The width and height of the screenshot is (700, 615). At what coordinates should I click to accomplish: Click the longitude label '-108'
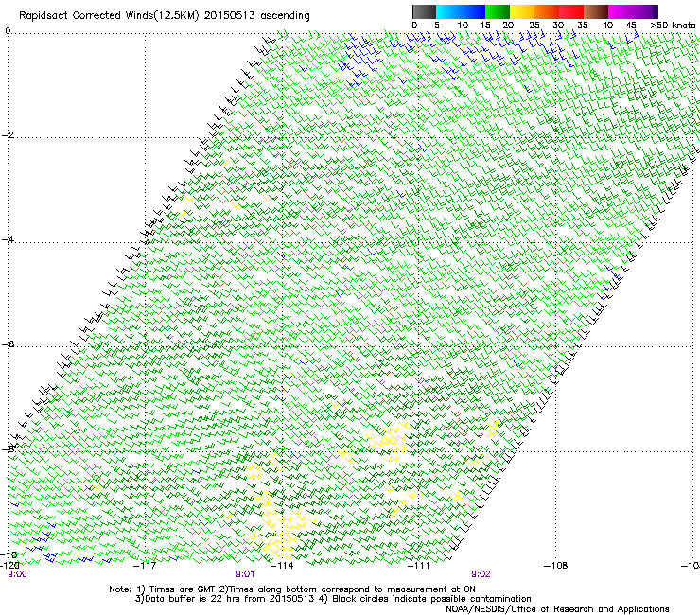556,566
